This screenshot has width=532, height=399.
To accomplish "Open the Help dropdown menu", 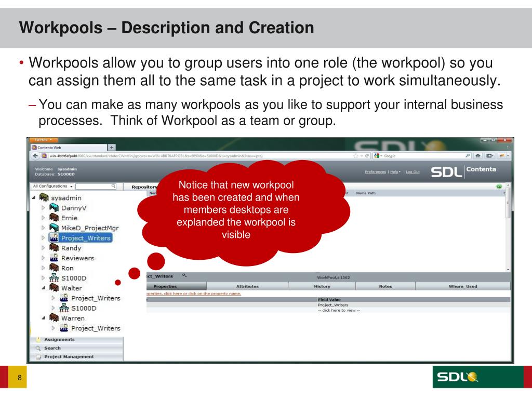I will coord(395,172).
